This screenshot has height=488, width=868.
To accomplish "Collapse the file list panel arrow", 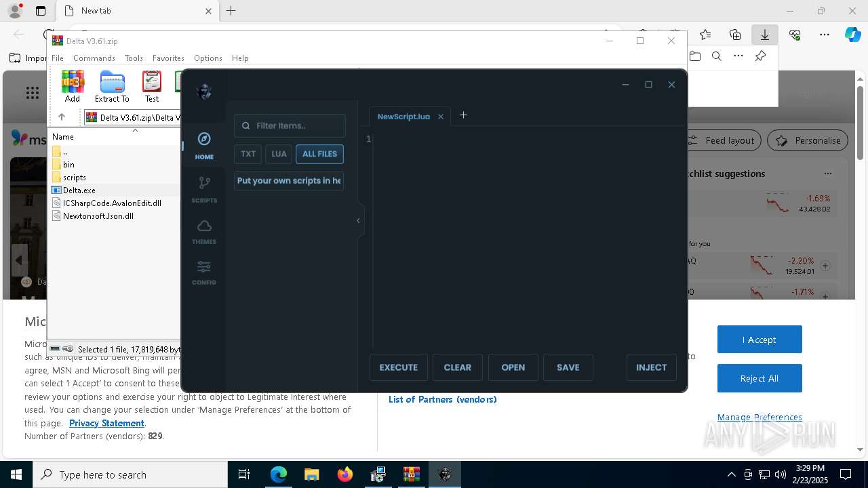I will [358, 220].
